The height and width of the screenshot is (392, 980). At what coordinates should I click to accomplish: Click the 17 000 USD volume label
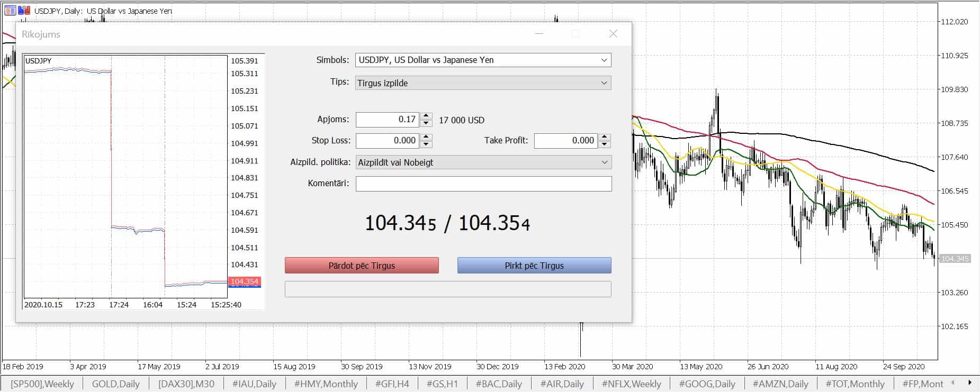click(462, 120)
